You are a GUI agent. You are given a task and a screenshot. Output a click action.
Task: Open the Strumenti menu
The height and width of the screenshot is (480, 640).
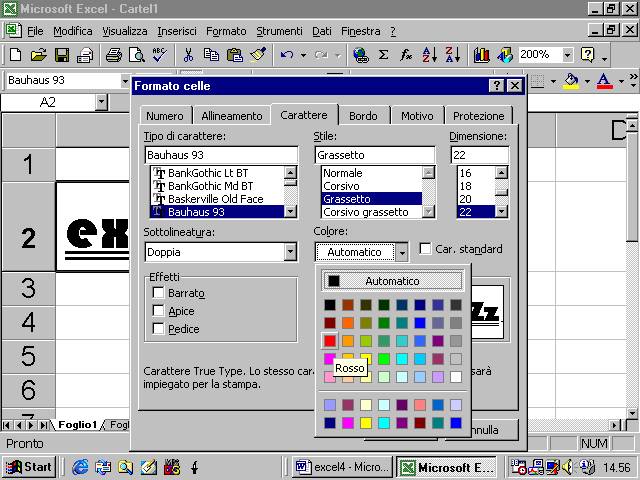(280, 31)
